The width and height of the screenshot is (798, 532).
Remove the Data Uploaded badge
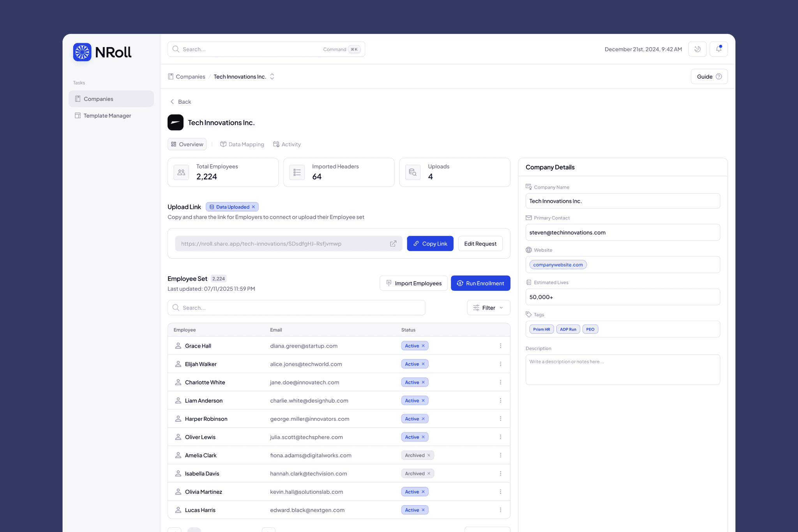(253, 207)
